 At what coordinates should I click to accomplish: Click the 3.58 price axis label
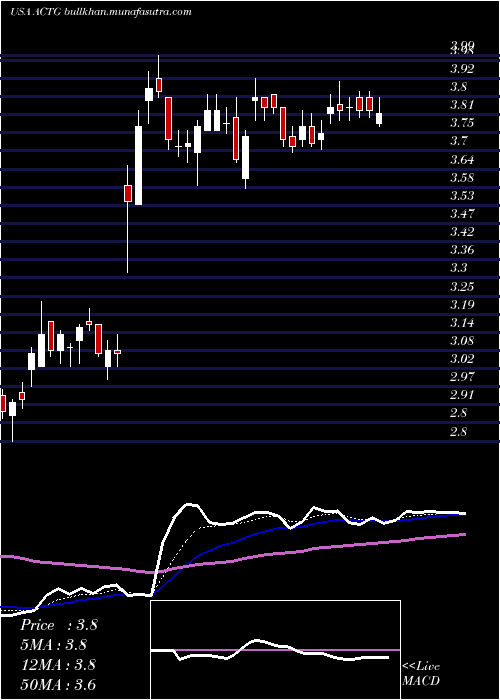tap(462, 178)
